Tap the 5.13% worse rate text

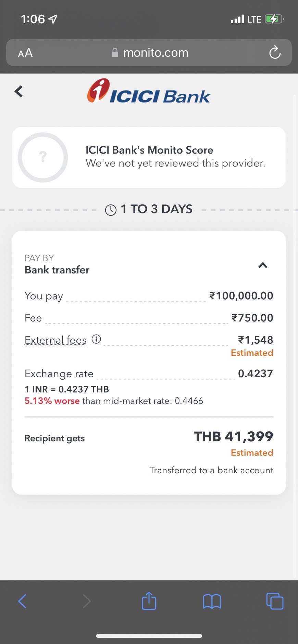pyautogui.click(x=52, y=401)
